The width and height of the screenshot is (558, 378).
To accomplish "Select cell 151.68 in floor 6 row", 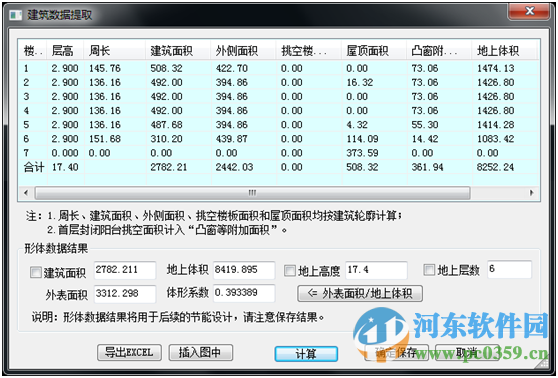I will pyautogui.click(x=105, y=139).
